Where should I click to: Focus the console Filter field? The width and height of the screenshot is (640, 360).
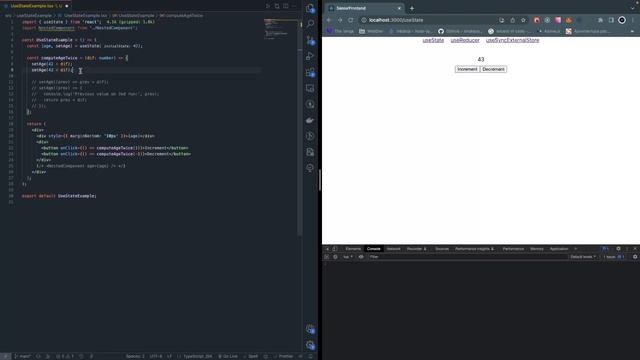pyautogui.click(x=467, y=257)
